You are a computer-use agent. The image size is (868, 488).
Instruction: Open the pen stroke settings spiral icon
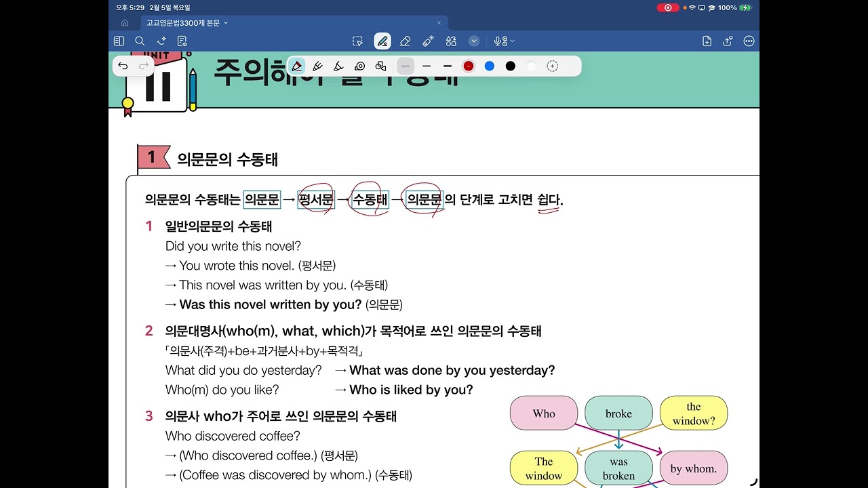click(x=360, y=66)
